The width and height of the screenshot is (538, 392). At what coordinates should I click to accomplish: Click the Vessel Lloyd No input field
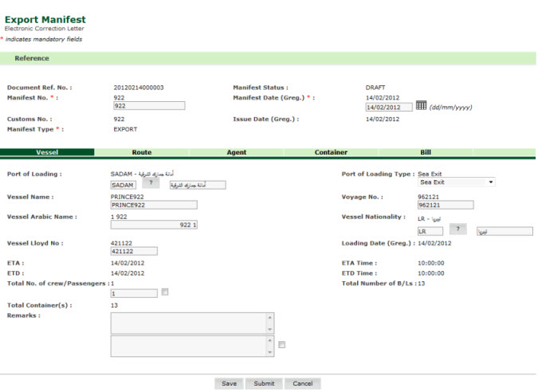(x=134, y=252)
